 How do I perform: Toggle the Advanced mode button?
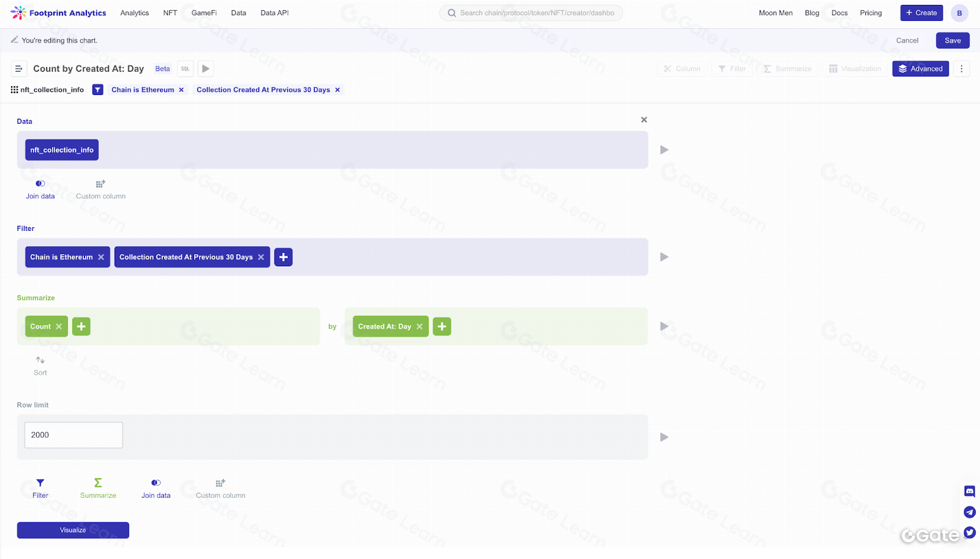pos(921,69)
